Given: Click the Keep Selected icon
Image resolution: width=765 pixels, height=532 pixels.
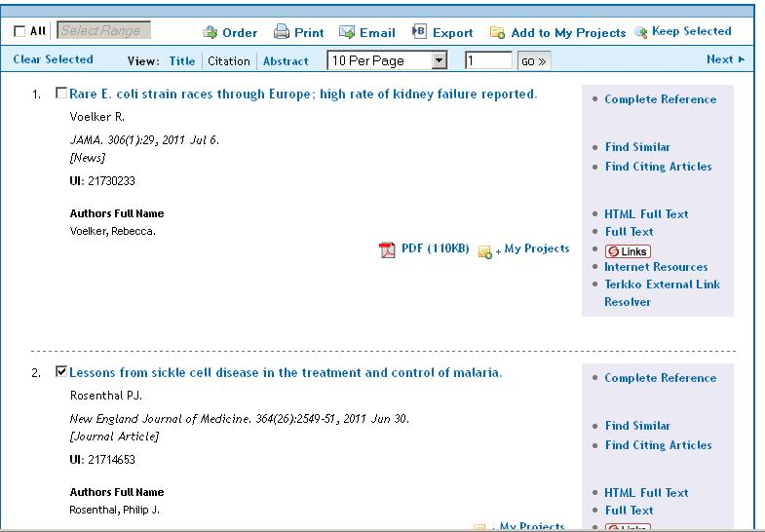Looking at the screenshot, I should click(x=641, y=32).
